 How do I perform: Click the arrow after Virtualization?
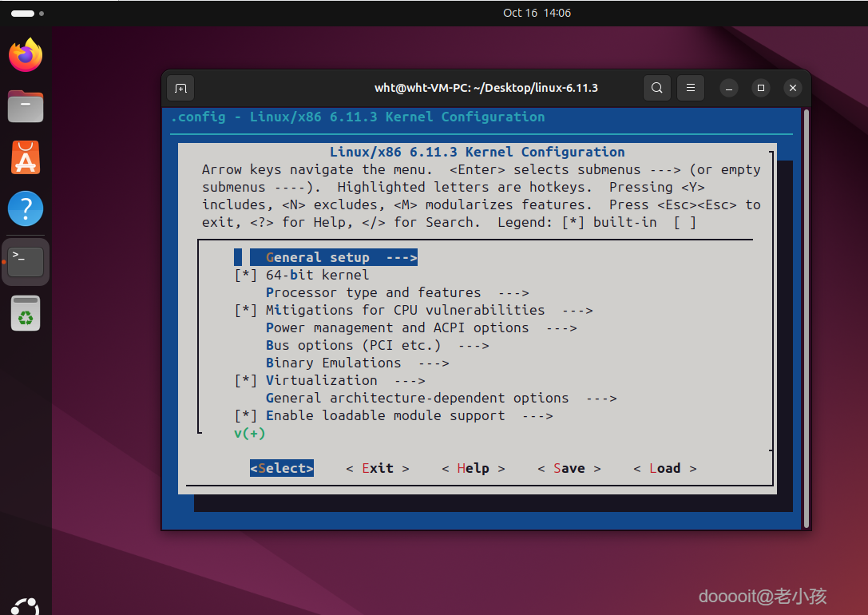coord(410,381)
